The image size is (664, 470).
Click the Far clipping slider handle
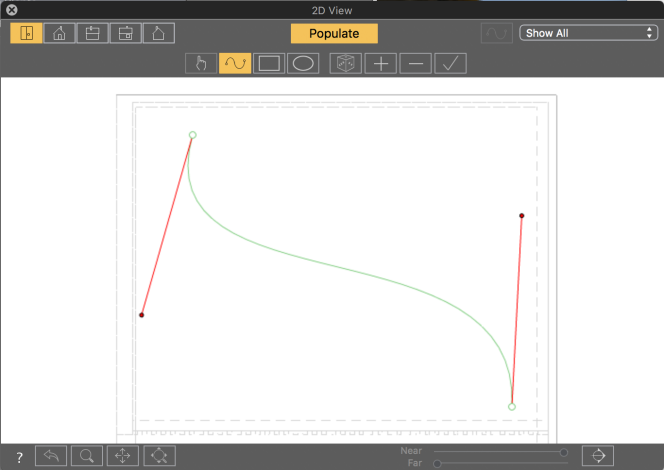(x=437, y=464)
